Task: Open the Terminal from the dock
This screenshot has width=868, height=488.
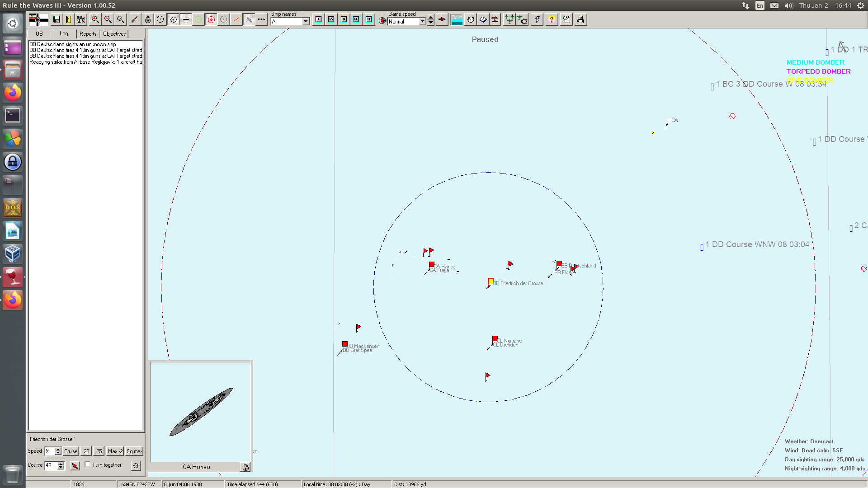Action: (x=13, y=115)
